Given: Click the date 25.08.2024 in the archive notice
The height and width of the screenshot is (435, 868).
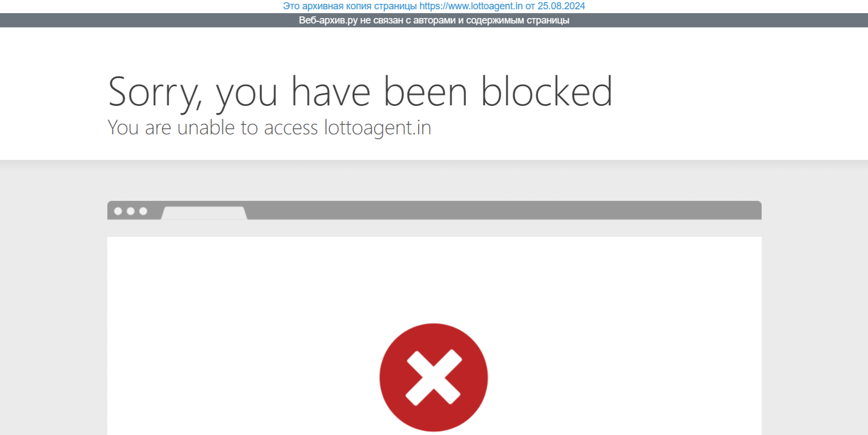Looking at the screenshot, I should tap(561, 6).
